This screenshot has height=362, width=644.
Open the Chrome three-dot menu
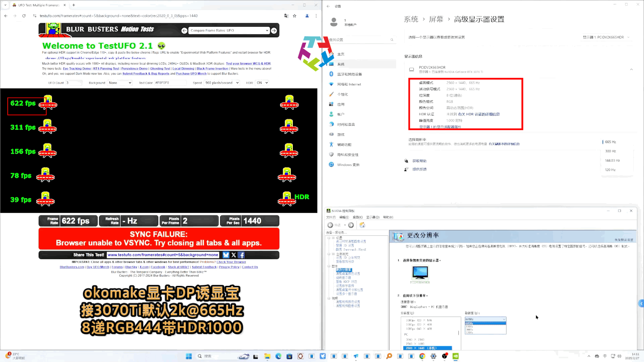(x=316, y=16)
